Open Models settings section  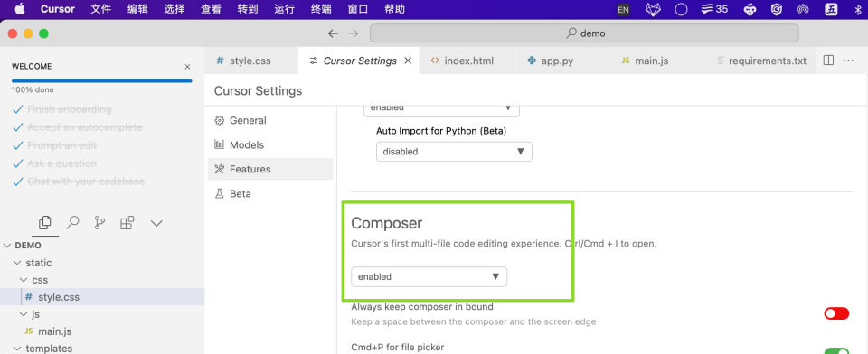point(270,144)
